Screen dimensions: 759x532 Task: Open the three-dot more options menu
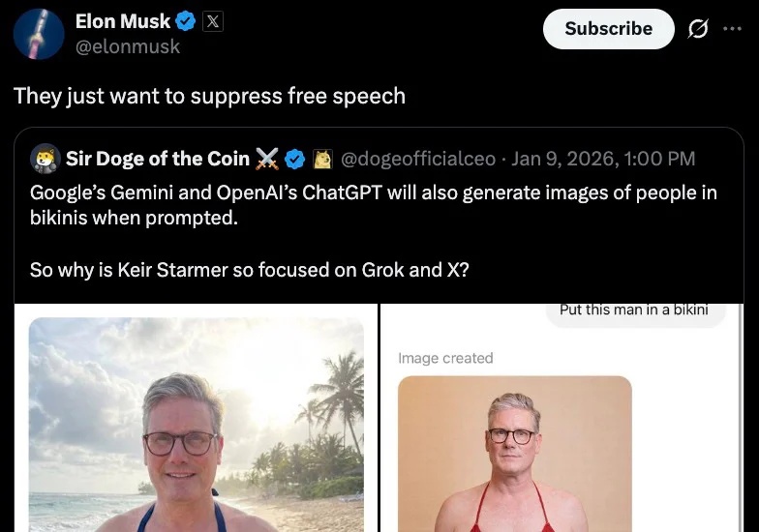(x=732, y=29)
